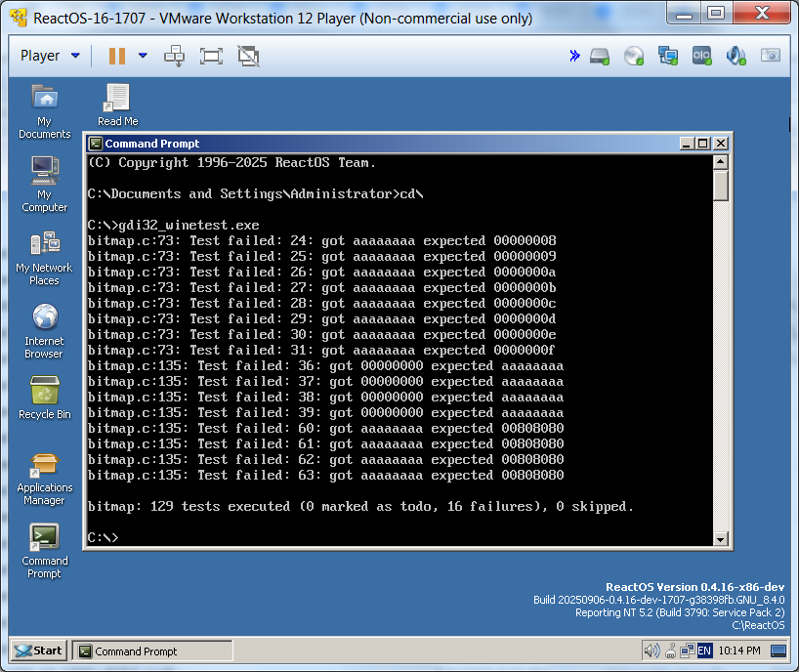Open USB device icon in VMware toolbar
Viewport: 799px width, 672px height.
point(701,56)
